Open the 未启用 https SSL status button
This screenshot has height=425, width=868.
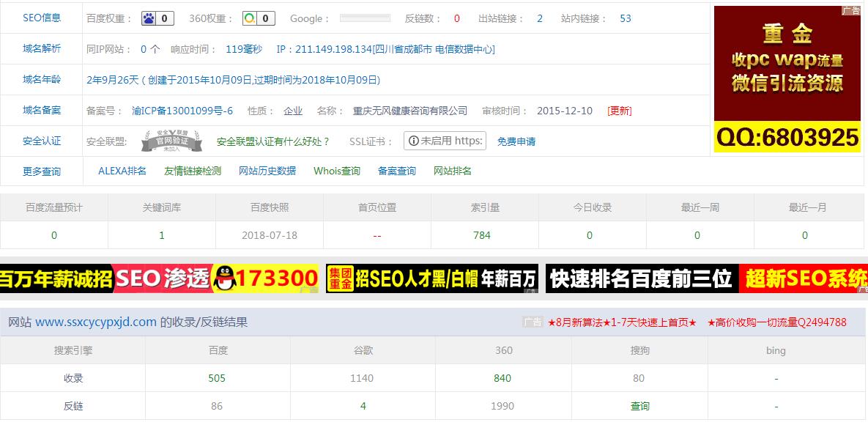(445, 141)
